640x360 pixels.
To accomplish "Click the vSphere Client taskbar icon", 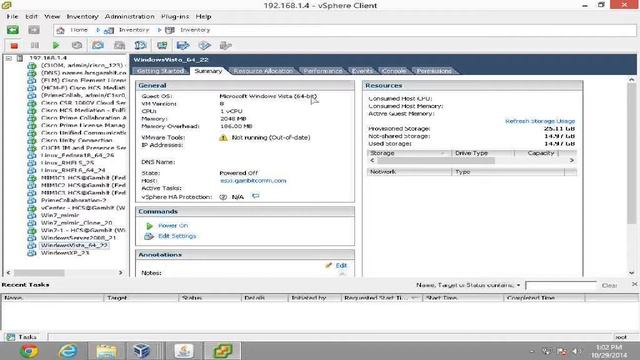I will coord(222,351).
